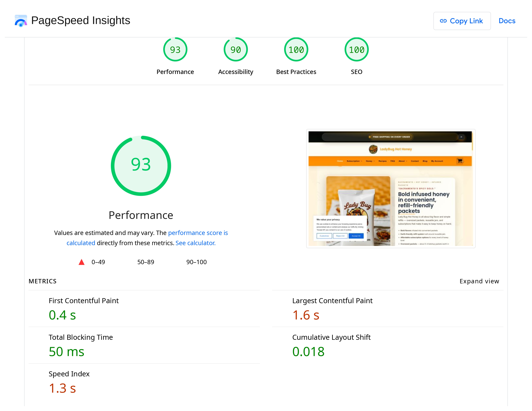Expand the Cumulative Layout Shift metric
Screen dimensions: 532x411
[331, 337]
